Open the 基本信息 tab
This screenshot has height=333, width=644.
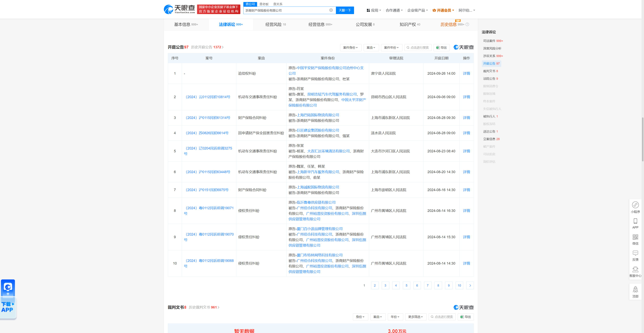point(186,24)
